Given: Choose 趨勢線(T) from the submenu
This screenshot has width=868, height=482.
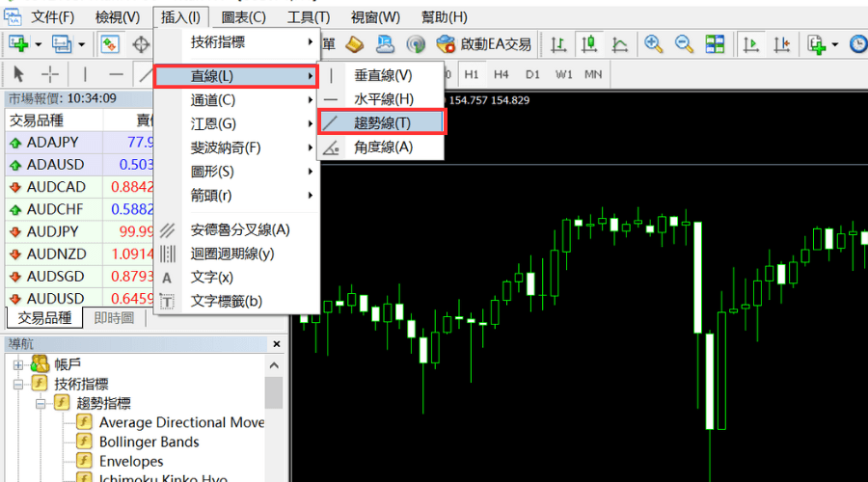Looking at the screenshot, I should [381, 122].
